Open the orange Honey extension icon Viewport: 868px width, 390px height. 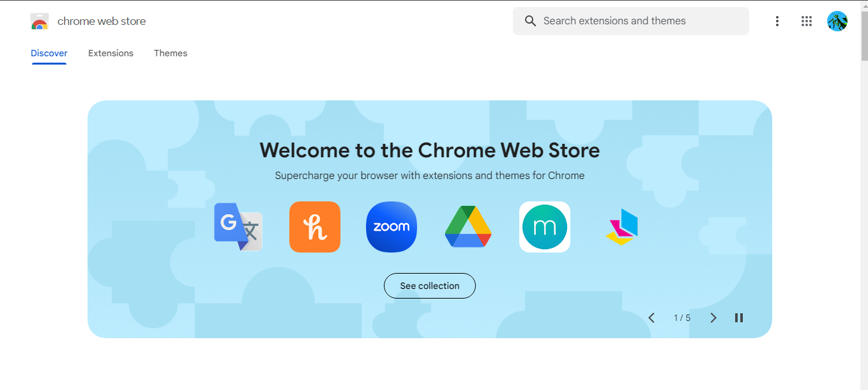(x=315, y=227)
